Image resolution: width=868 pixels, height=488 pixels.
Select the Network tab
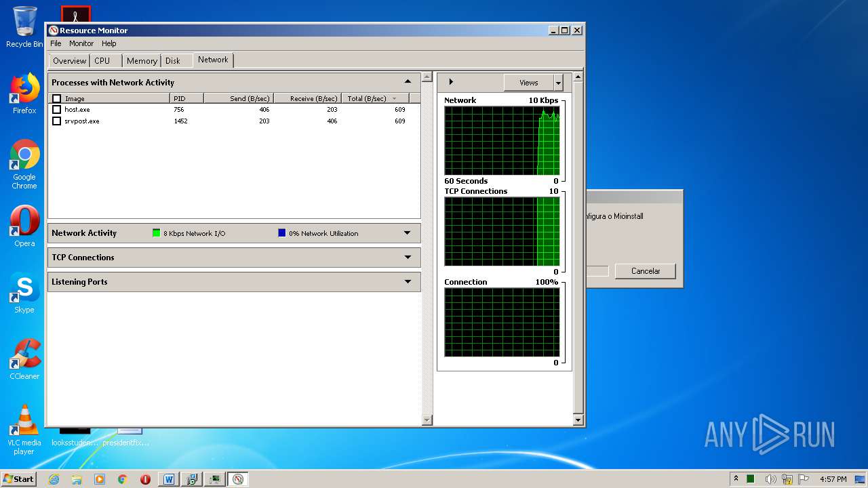tap(213, 60)
